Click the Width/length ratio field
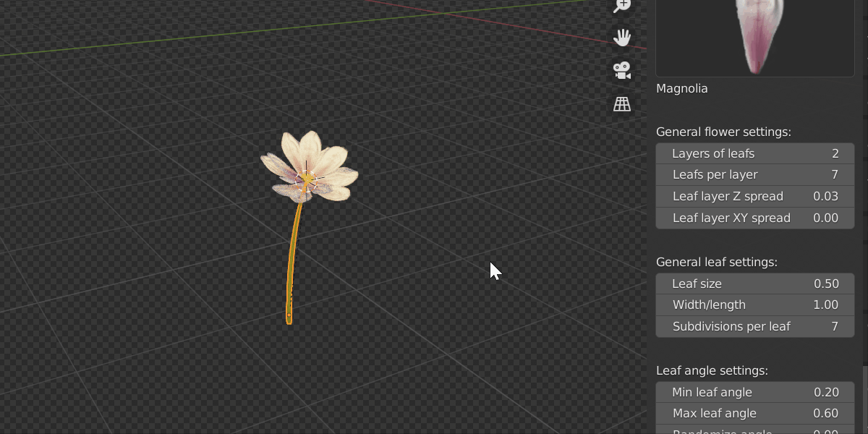 (x=754, y=305)
